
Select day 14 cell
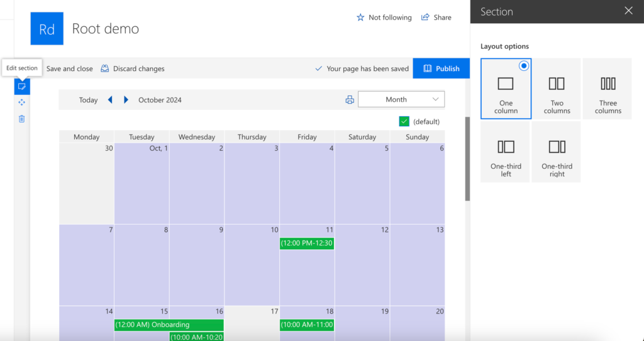click(x=86, y=323)
